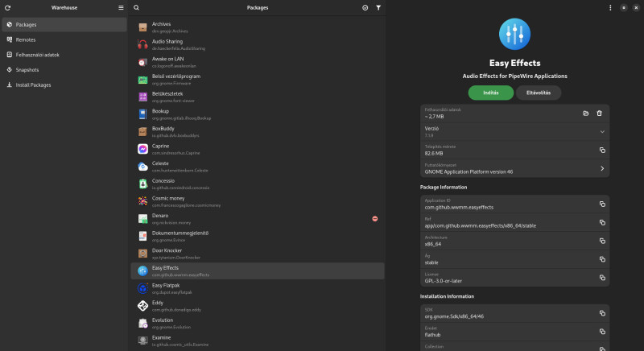This screenshot has width=644, height=351.
Task: Click the Easy Flatpak icon
Action: (142, 288)
